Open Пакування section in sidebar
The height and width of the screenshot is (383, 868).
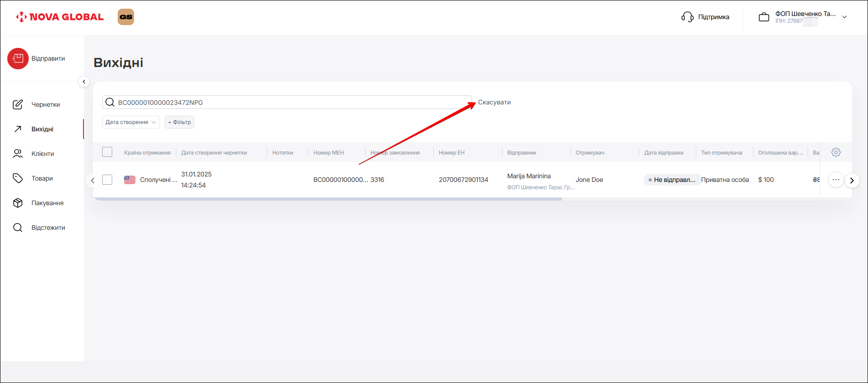click(x=47, y=203)
